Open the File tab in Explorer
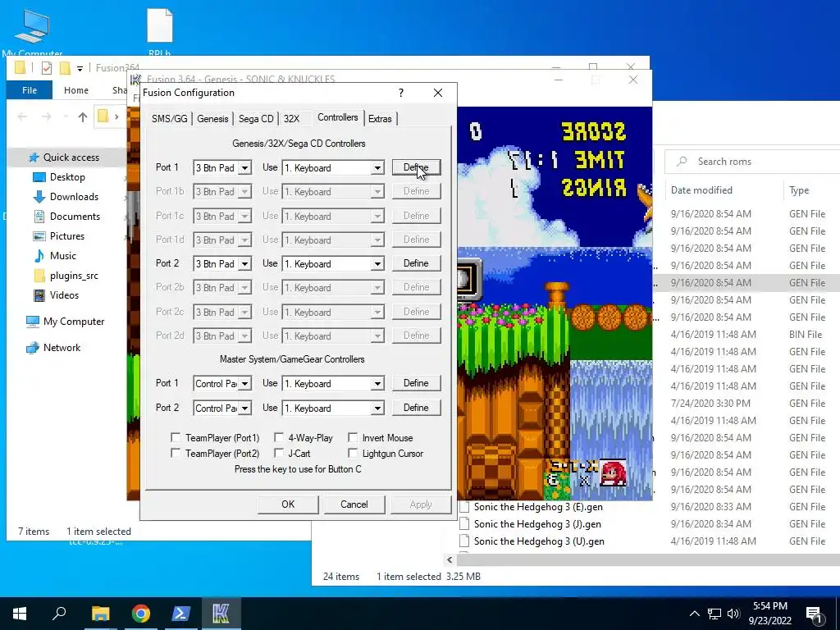 tap(30, 90)
